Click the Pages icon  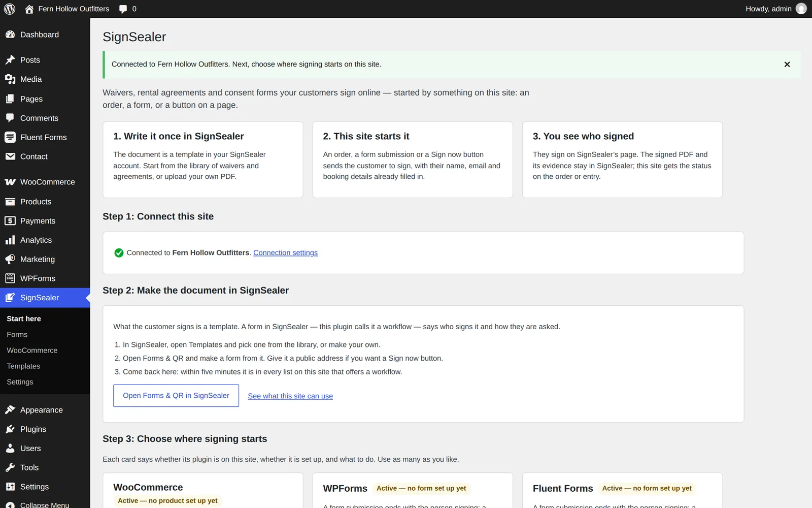click(10, 99)
